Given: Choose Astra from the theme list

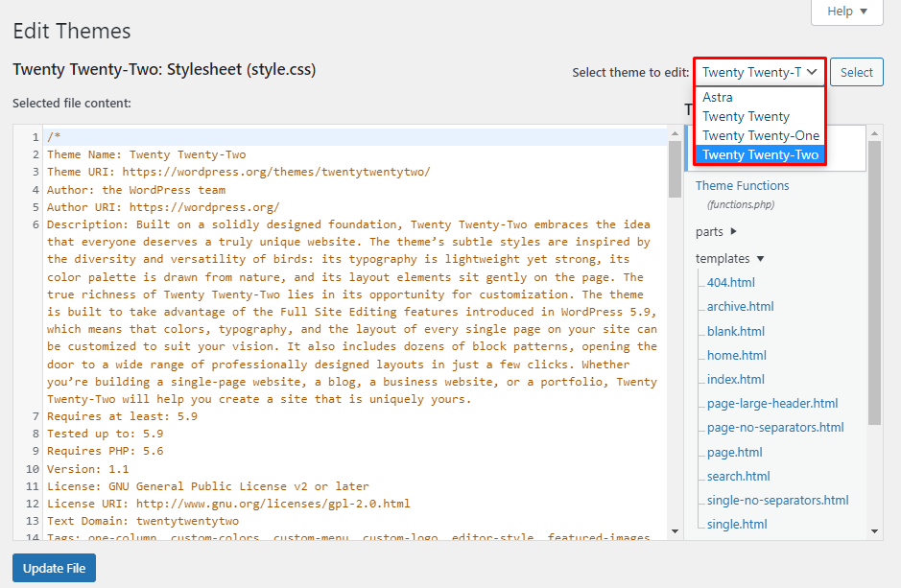Looking at the screenshot, I should point(717,96).
